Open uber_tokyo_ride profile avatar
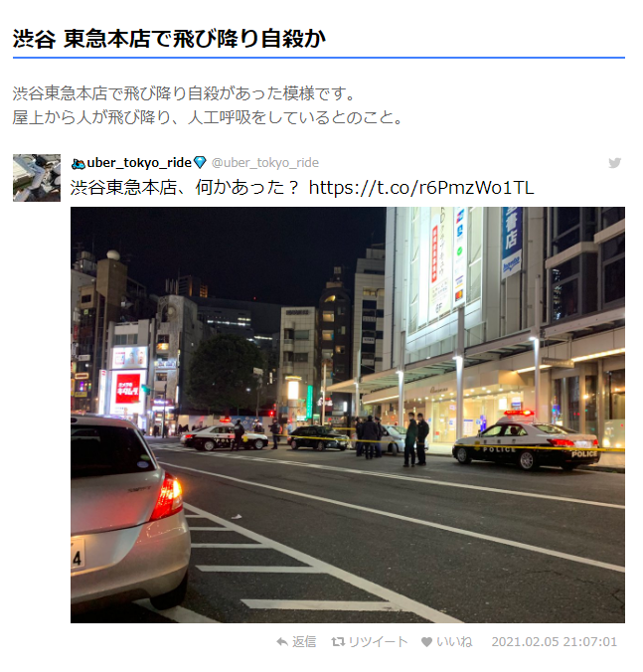Viewport: 643px width, 672px height. pyautogui.click(x=37, y=178)
